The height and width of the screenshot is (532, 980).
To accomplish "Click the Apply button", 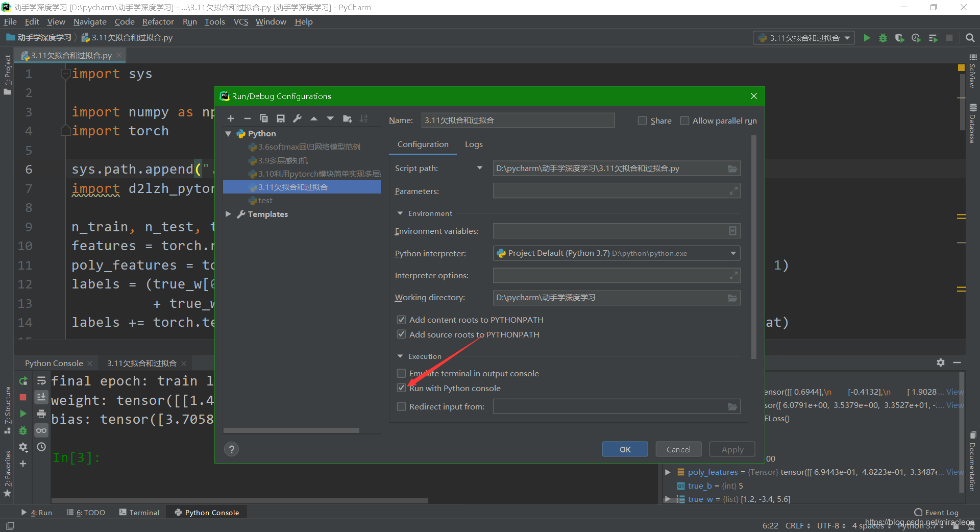I will point(731,449).
